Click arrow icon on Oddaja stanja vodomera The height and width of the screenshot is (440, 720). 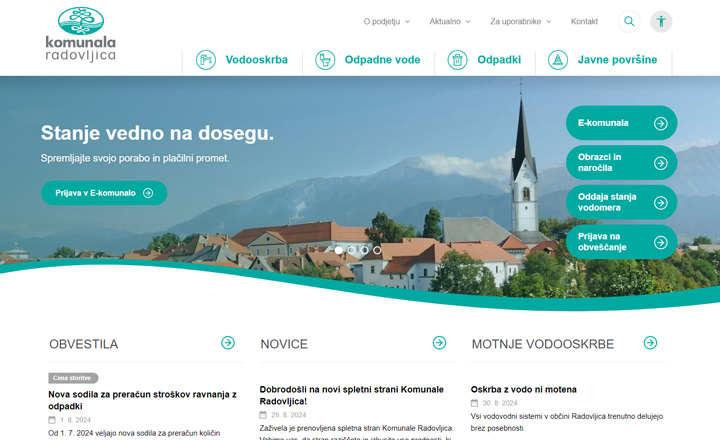[x=661, y=203]
